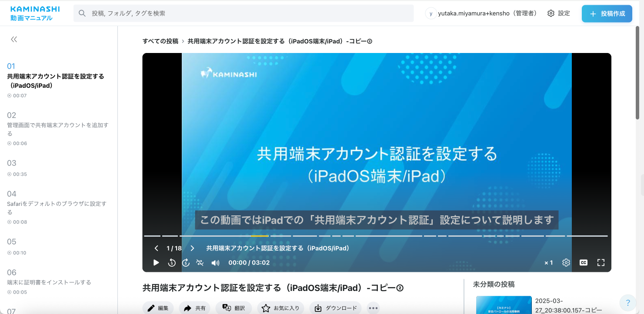Viewport: 644px width, 314px height.
Task: Play the video
Action: pos(156,263)
